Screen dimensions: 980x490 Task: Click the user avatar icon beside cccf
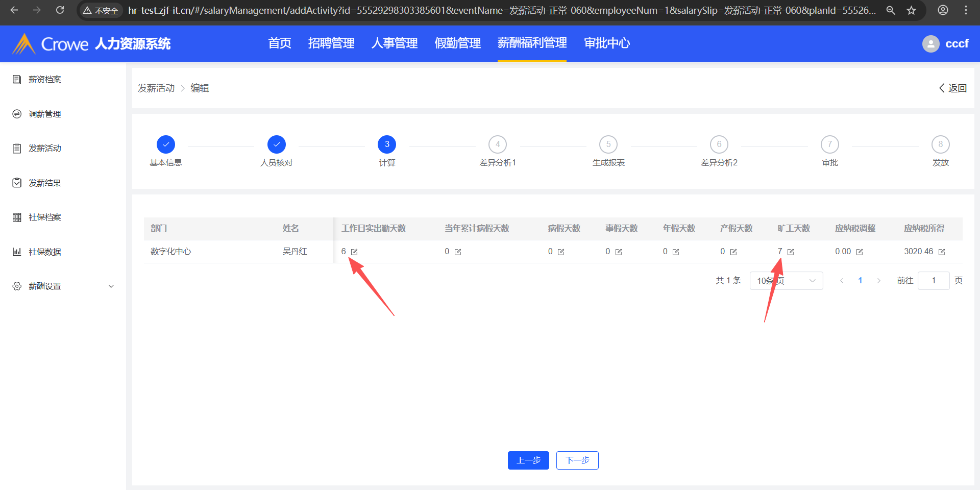tap(930, 44)
